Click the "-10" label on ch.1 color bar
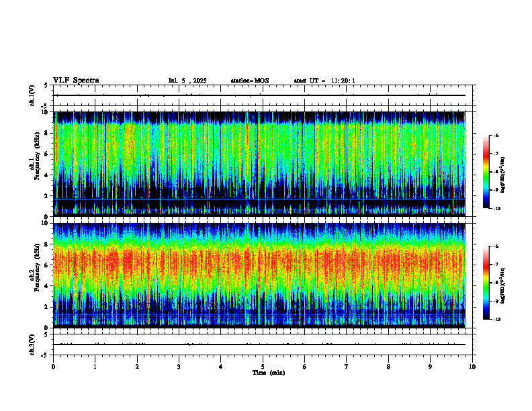 pos(496,209)
